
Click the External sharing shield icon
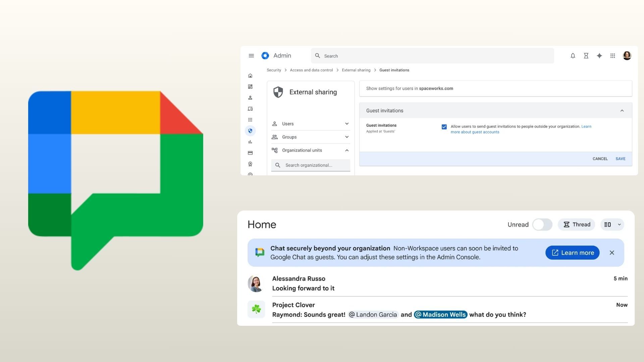(278, 92)
